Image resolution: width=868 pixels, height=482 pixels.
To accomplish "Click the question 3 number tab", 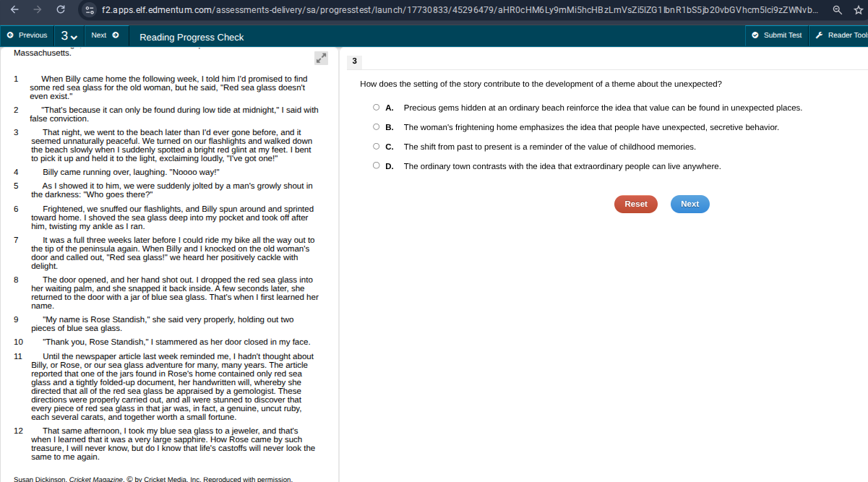I will [354, 61].
